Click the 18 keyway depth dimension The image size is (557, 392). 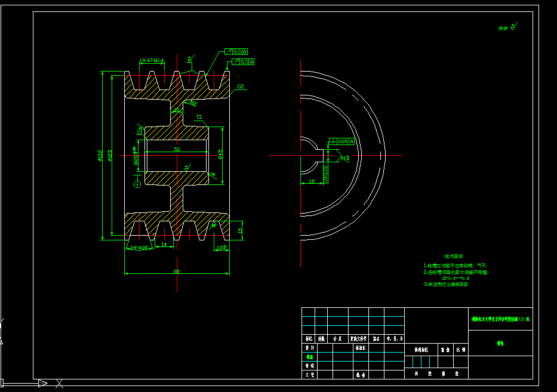[x=312, y=181]
